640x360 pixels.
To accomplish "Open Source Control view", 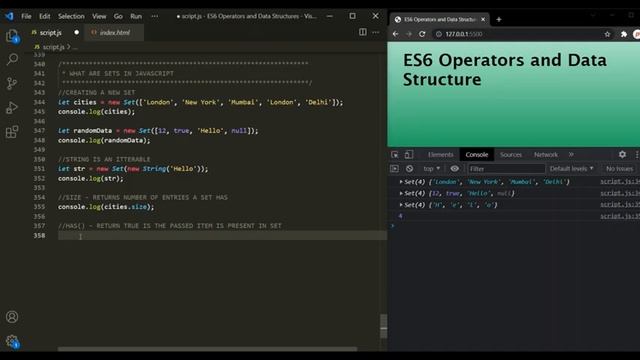I will (12, 84).
